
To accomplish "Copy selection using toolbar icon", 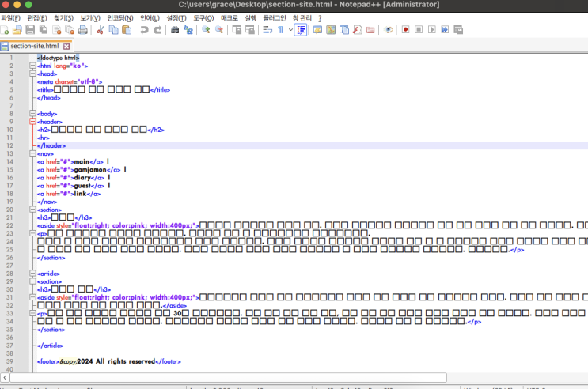I will [x=113, y=30].
